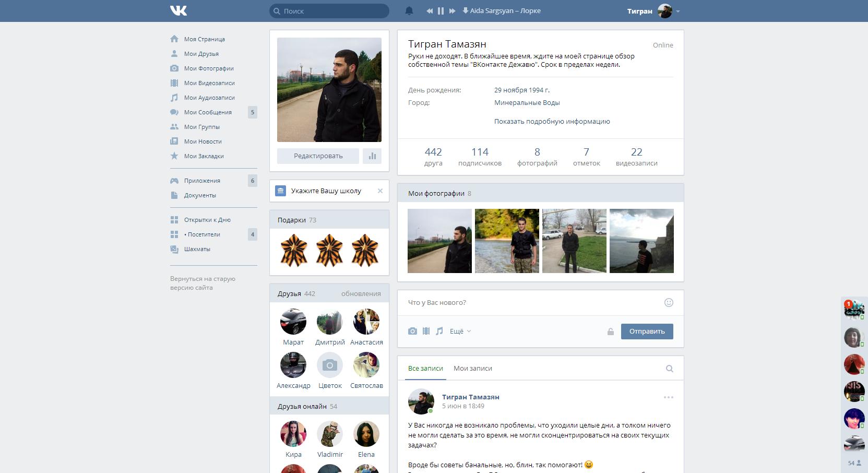The width and height of the screenshot is (868, 473).
Task: Open page statistics bar chart icon
Action: (372, 156)
